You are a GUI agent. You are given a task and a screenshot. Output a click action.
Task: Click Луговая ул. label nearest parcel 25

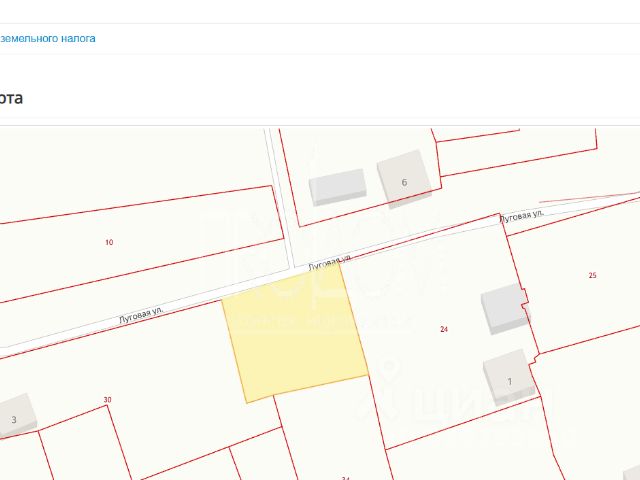tap(522, 216)
